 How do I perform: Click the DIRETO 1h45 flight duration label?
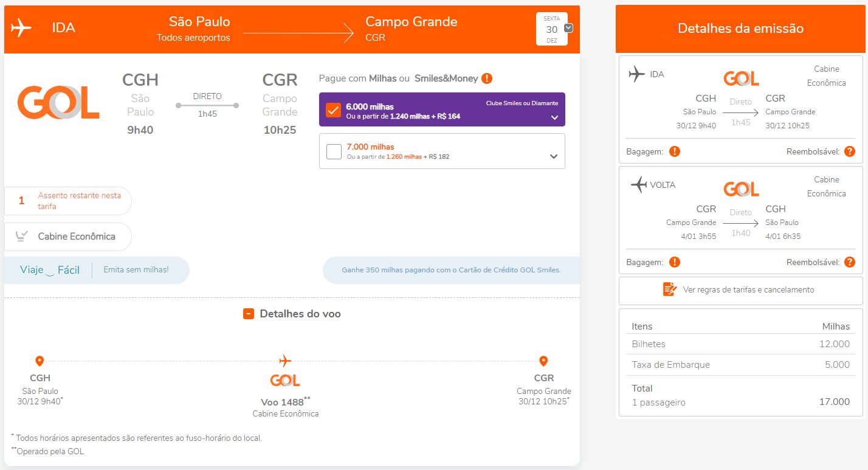coord(207,105)
